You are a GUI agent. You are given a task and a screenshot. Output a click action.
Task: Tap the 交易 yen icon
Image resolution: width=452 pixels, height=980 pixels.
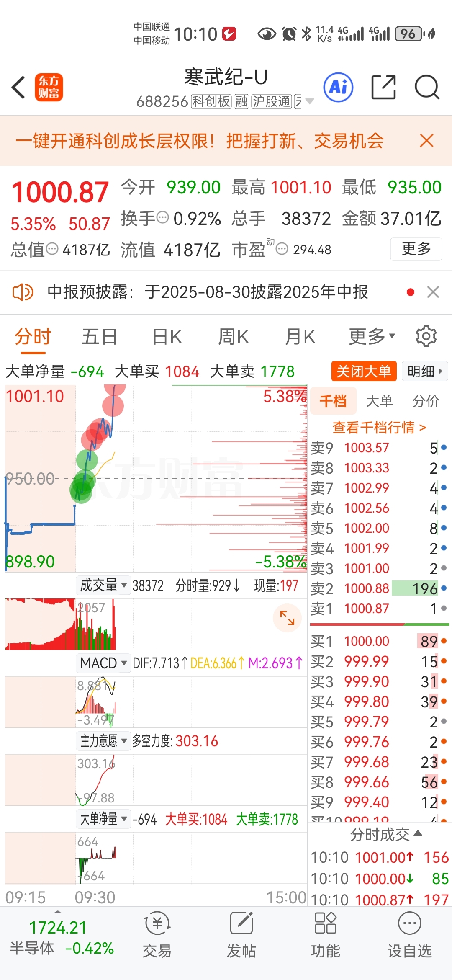157,923
